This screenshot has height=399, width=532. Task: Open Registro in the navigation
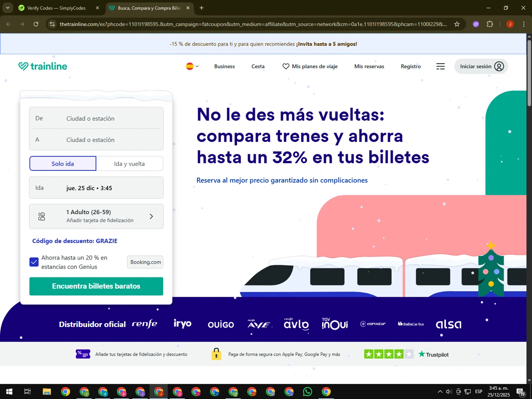[411, 66]
